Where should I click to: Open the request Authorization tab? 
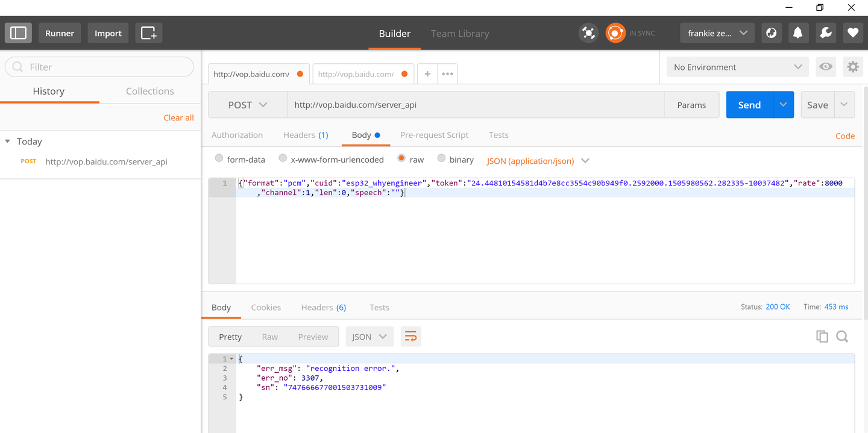pos(237,135)
